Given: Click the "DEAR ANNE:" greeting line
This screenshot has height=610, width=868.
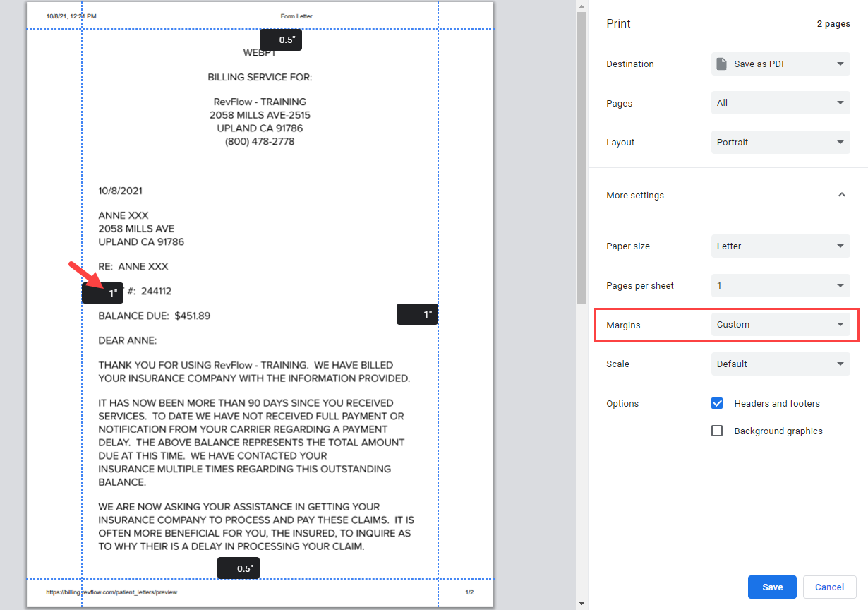Looking at the screenshot, I should point(128,341).
